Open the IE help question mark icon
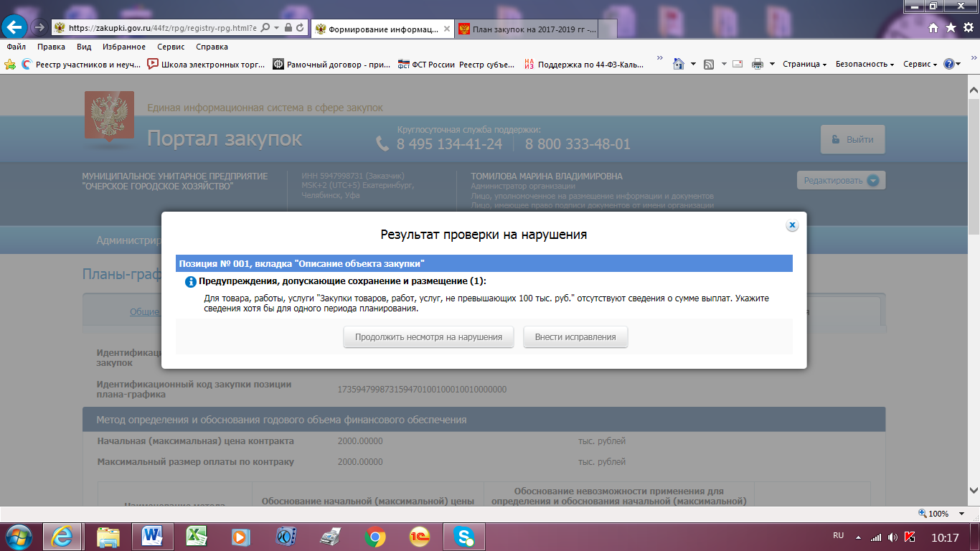Screen dimensions: 980x551 coord(949,64)
